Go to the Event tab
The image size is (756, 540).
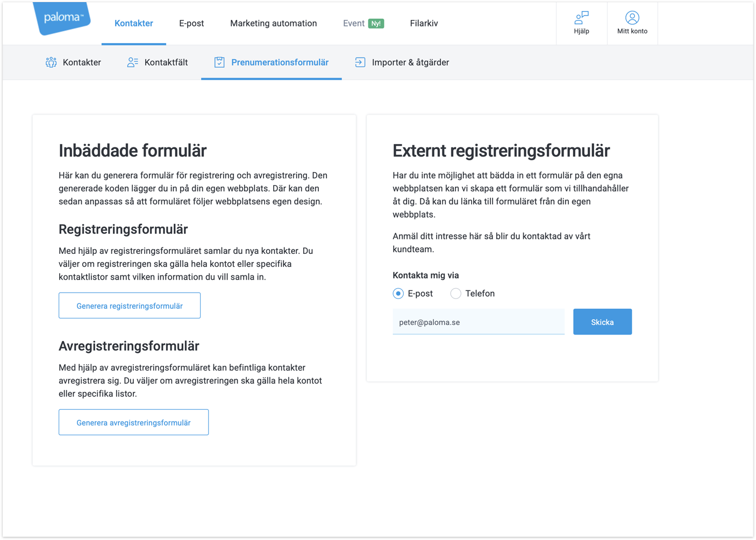[353, 24]
